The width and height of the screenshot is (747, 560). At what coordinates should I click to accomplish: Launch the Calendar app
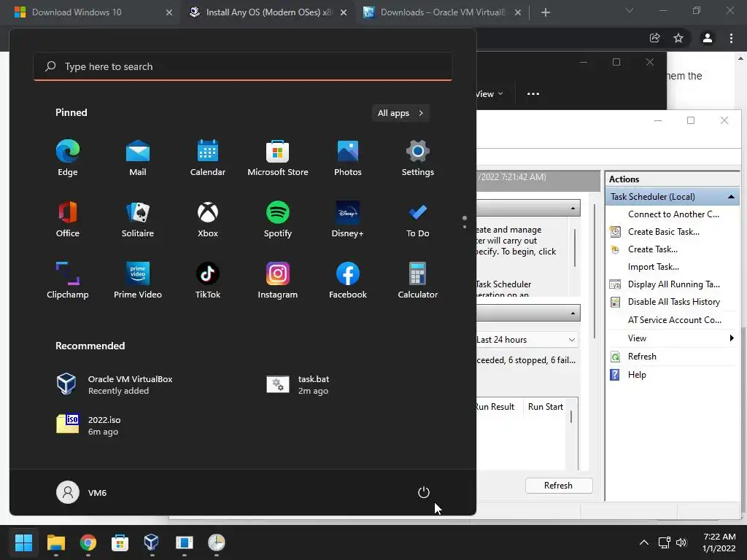tap(208, 158)
